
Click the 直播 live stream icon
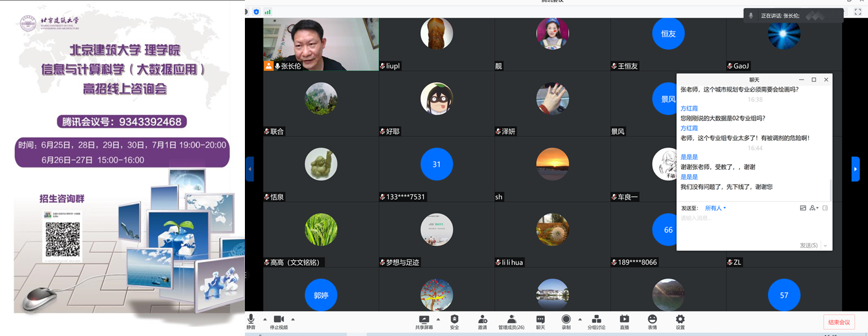tap(624, 321)
